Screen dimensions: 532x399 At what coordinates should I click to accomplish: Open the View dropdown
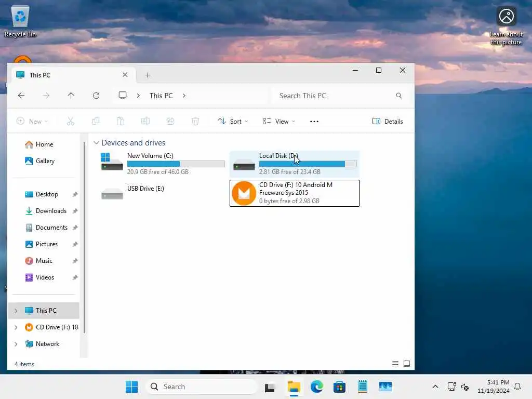point(279,121)
